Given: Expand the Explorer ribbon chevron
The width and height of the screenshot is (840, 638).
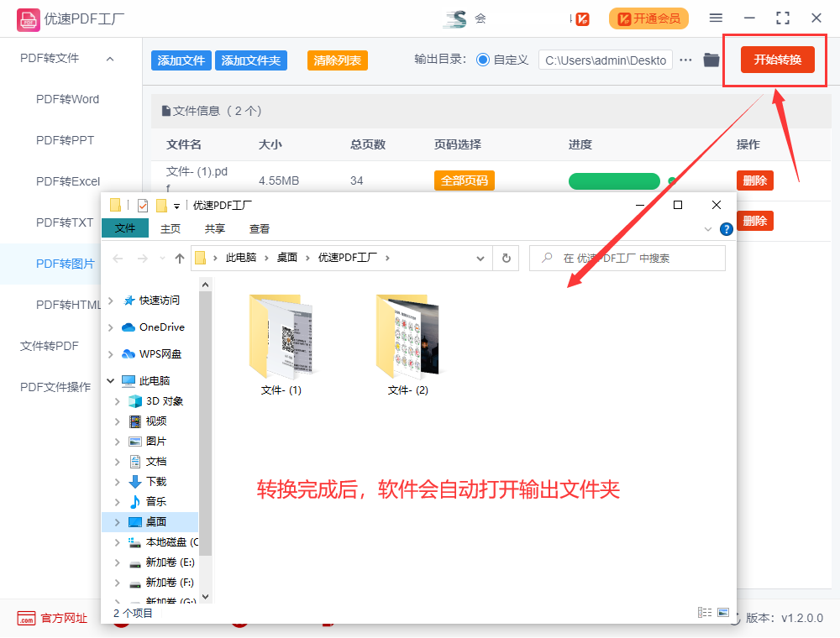Looking at the screenshot, I should [707, 229].
